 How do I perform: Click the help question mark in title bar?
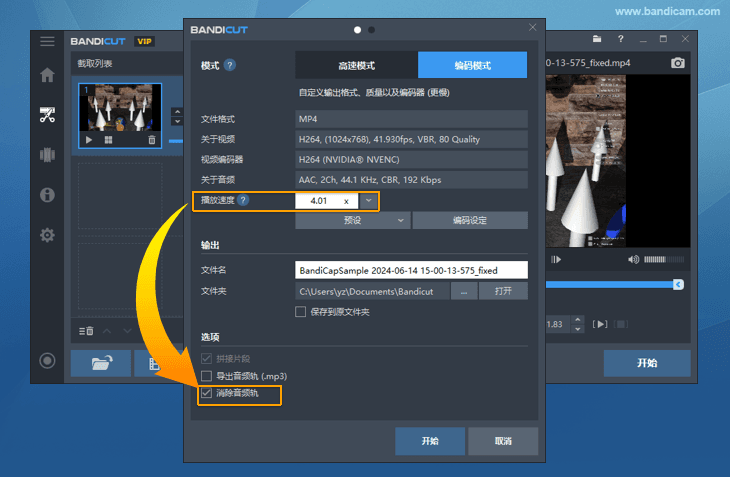tap(621, 39)
